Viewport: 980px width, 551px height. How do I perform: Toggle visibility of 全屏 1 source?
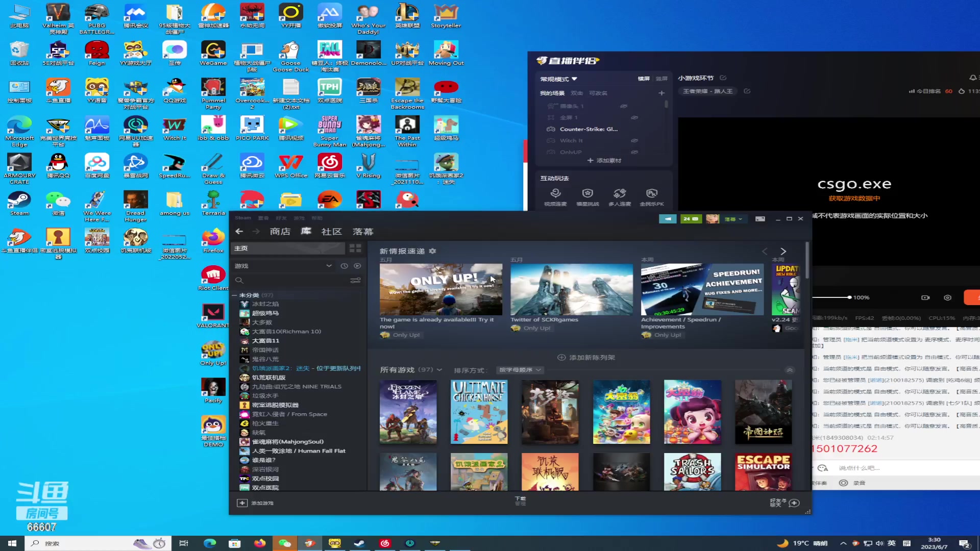point(634,117)
